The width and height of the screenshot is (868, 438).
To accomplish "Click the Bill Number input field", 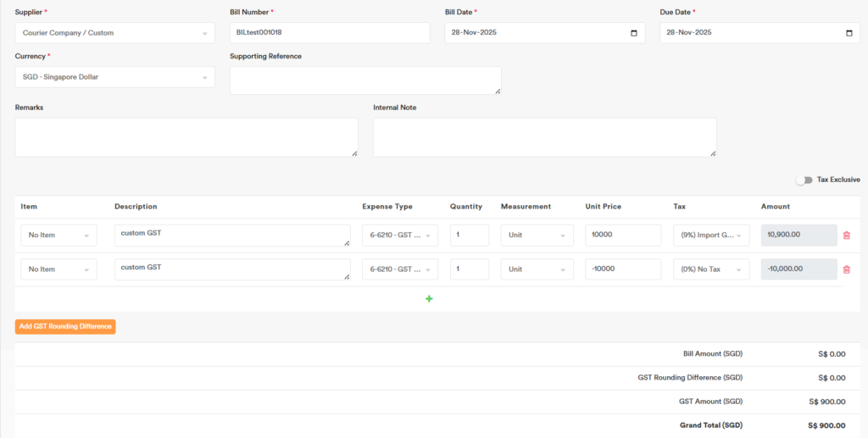I will (x=330, y=33).
